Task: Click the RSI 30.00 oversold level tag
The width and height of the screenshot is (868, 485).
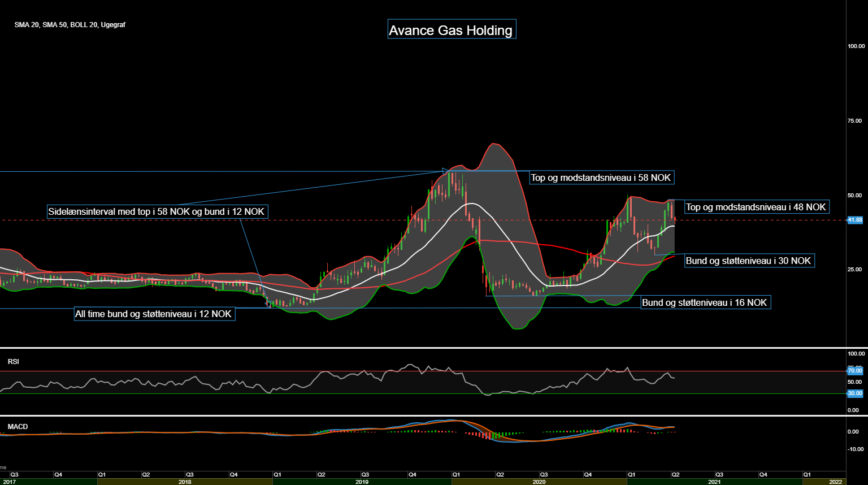Action: pyautogui.click(x=855, y=393)
